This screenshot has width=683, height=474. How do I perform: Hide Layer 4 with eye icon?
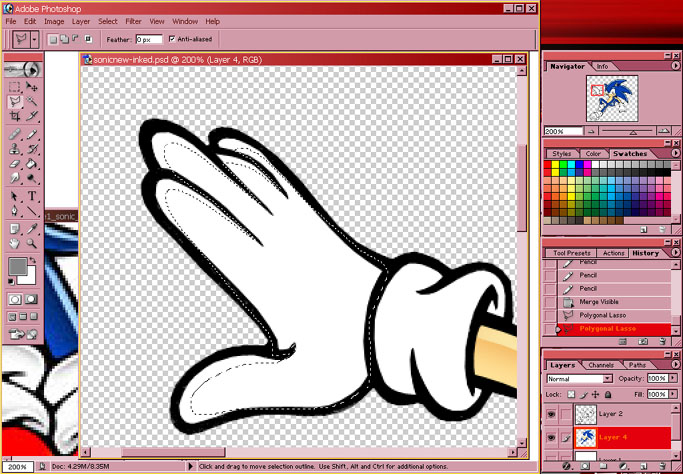coord(551,437)
